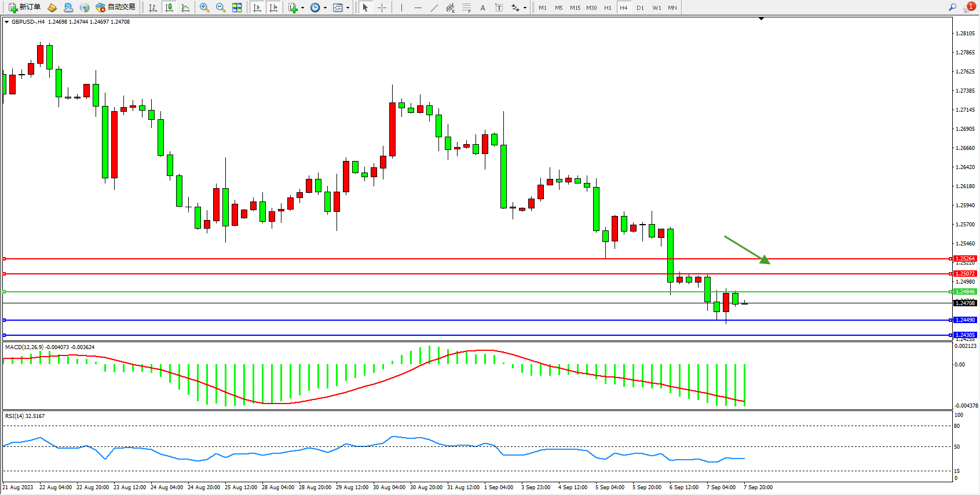This screenshot has height=495, width=980.
Task: Switch to the D1 timeframe
Action: tap(640, 8)
